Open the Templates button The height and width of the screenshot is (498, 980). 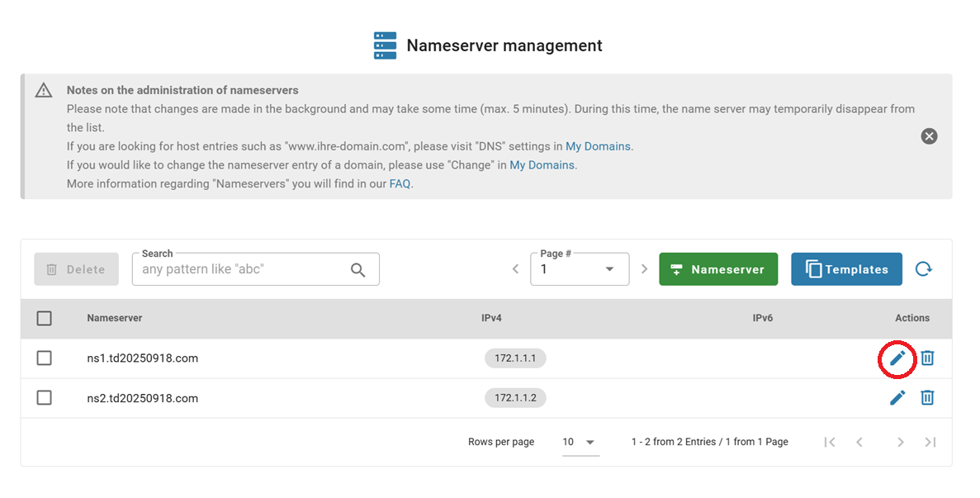tap(846, 269)
